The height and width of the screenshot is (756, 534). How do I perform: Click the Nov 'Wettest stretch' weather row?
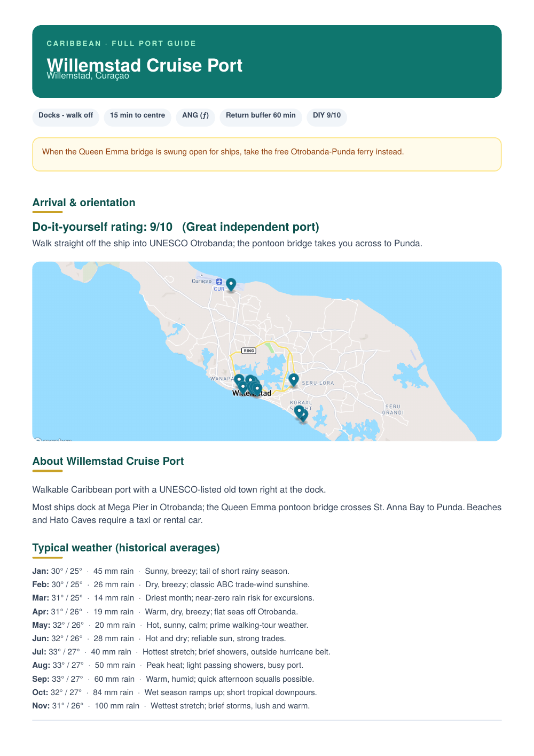(x=171, y=706)
